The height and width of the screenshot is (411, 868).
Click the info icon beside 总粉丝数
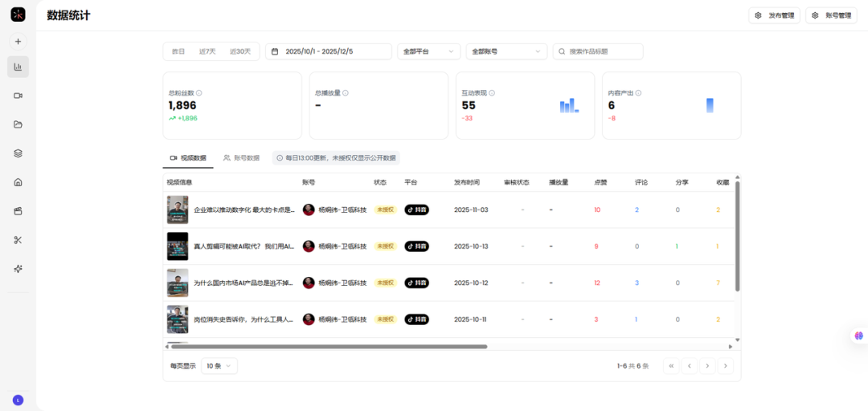pyautogui.click(x=199, y=93)
